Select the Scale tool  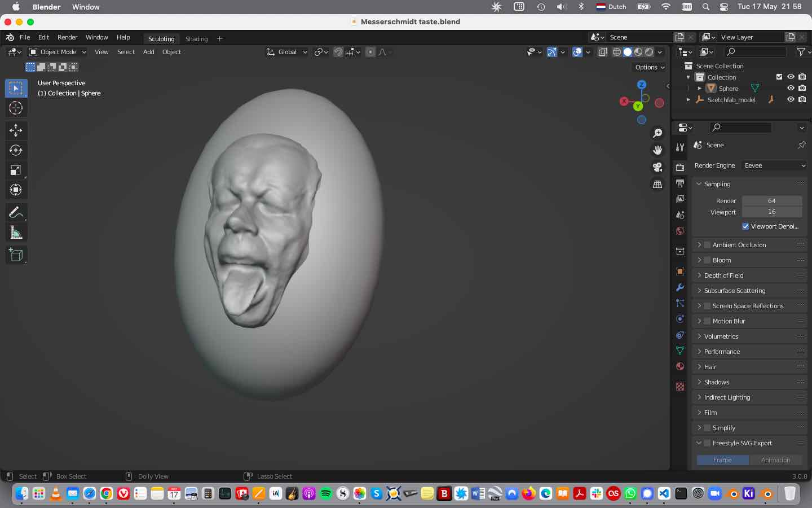pos(16,170)
